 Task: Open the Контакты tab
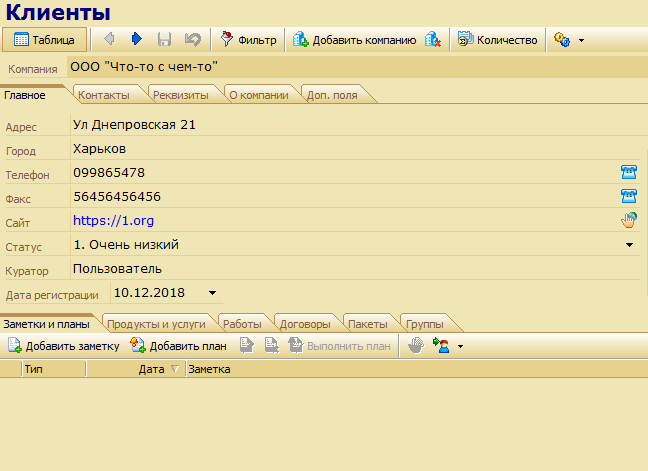point(104,95)
